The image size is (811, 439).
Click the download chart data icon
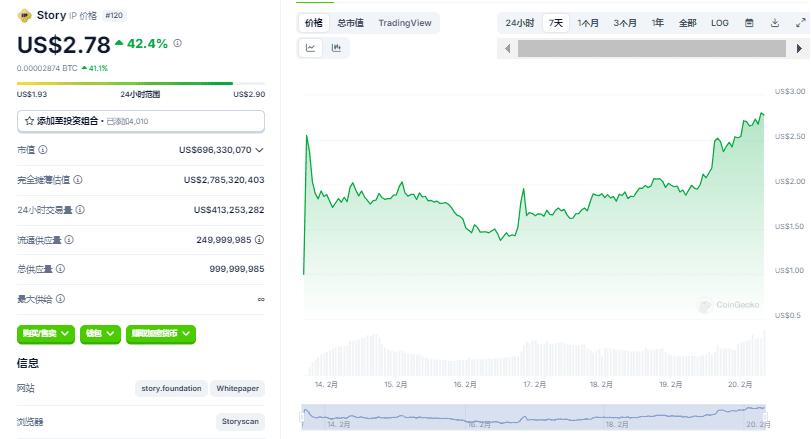[x=775, y=23]
